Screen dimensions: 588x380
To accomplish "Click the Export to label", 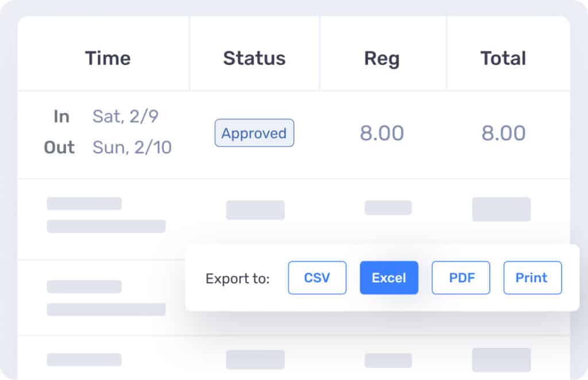I will (238, 279).
